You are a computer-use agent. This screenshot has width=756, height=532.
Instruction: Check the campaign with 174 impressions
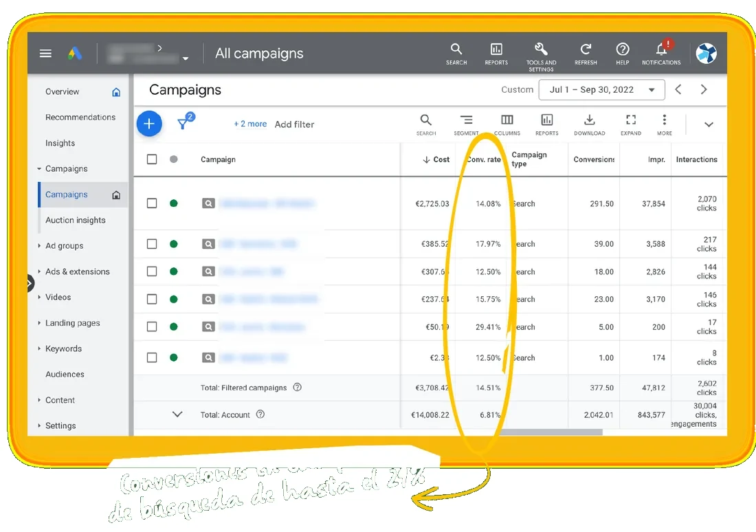(x=152, y=357)
